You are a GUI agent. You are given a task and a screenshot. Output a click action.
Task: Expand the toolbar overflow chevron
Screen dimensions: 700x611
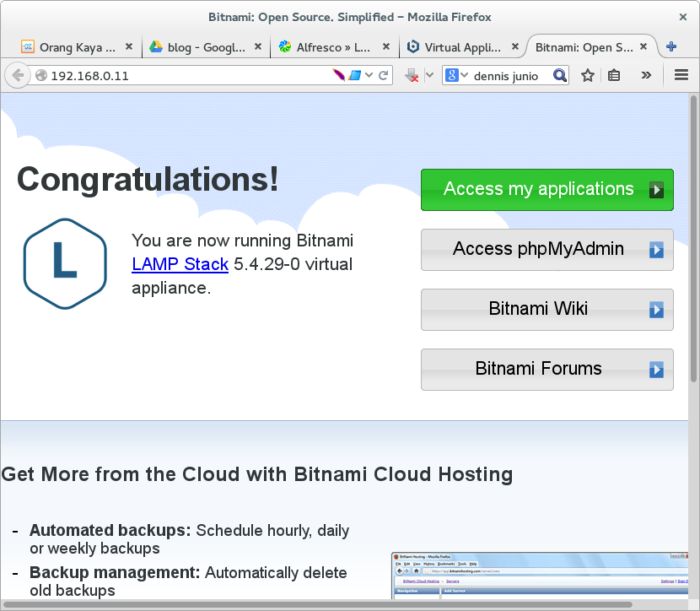coord(646,75)
